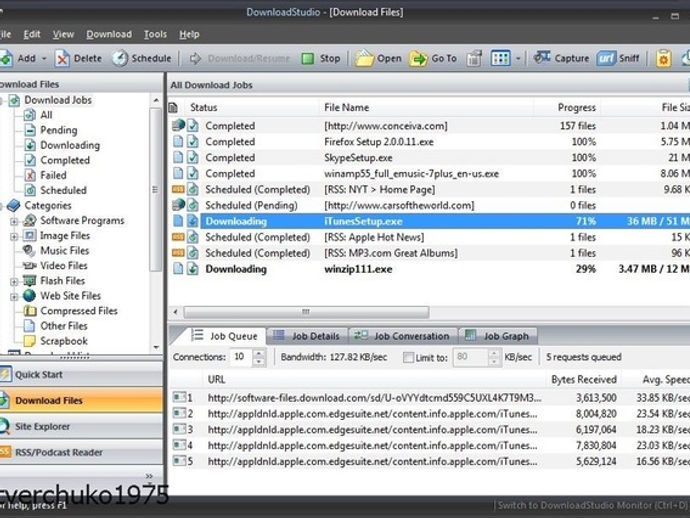The image size is (690, 518).
Task: Enable the Limit to bandwidth checkbox
Action: click(408, 357)
